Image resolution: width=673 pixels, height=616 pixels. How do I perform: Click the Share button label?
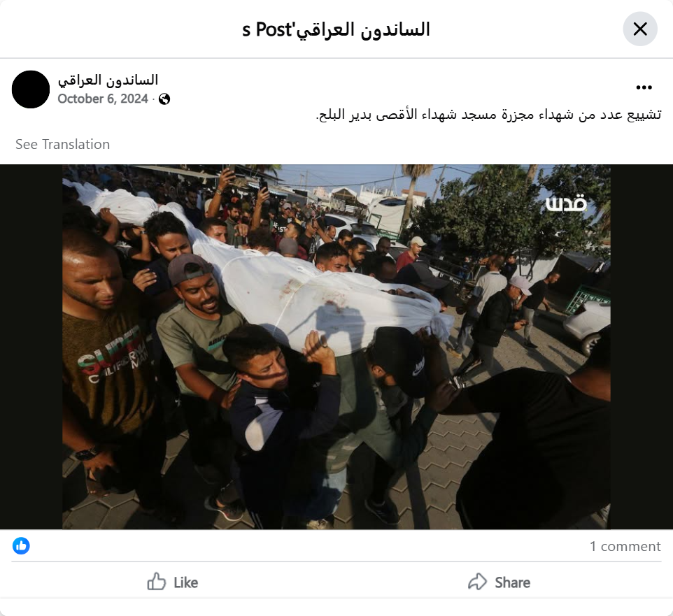[513, 582]
